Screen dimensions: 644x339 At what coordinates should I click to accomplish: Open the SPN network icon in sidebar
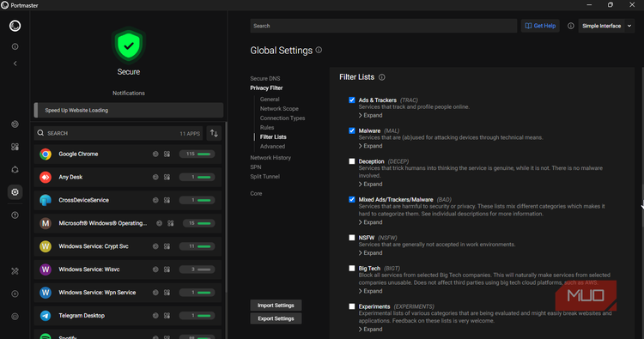[x=15, y=170]
